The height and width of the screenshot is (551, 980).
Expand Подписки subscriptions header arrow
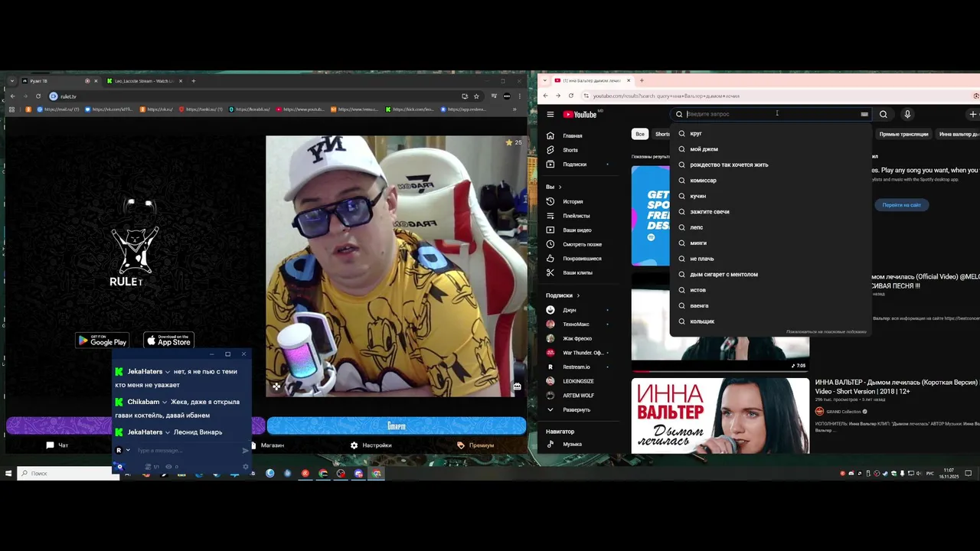pyautogui.click(x=578, y=295)
